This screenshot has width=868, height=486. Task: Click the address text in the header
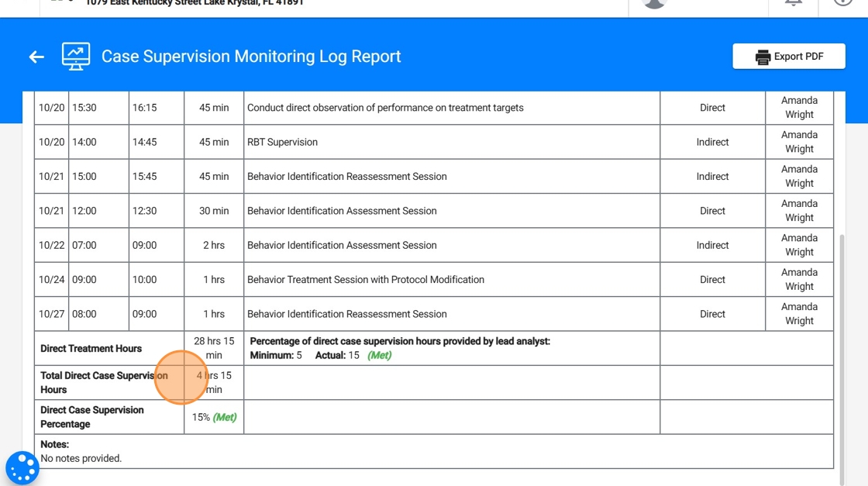[x=195, y=3]
